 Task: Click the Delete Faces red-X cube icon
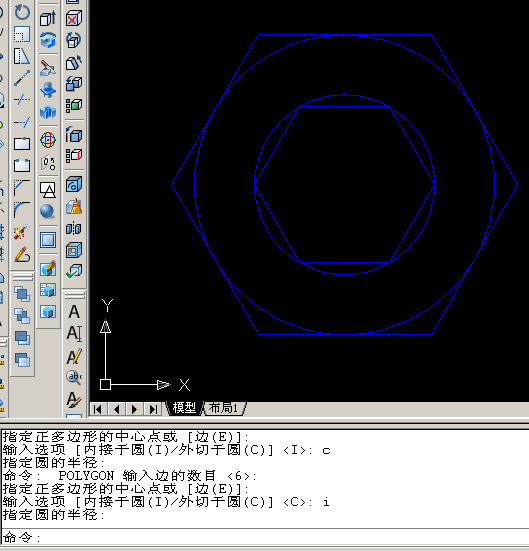point(73,18)
